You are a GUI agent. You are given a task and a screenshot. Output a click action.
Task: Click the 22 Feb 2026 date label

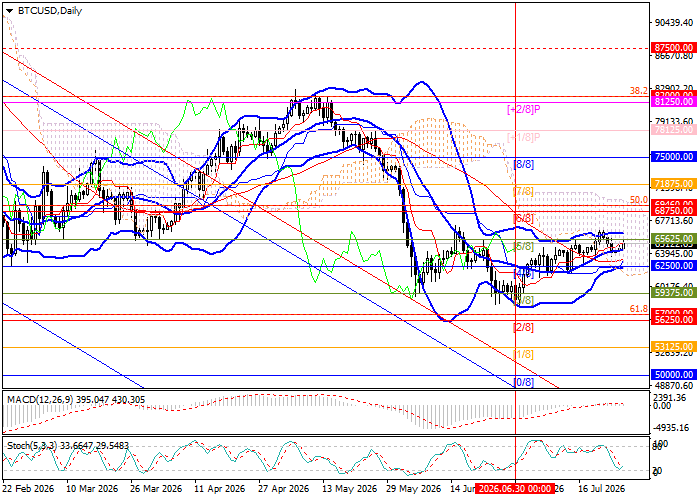click(x=29, y=488)
